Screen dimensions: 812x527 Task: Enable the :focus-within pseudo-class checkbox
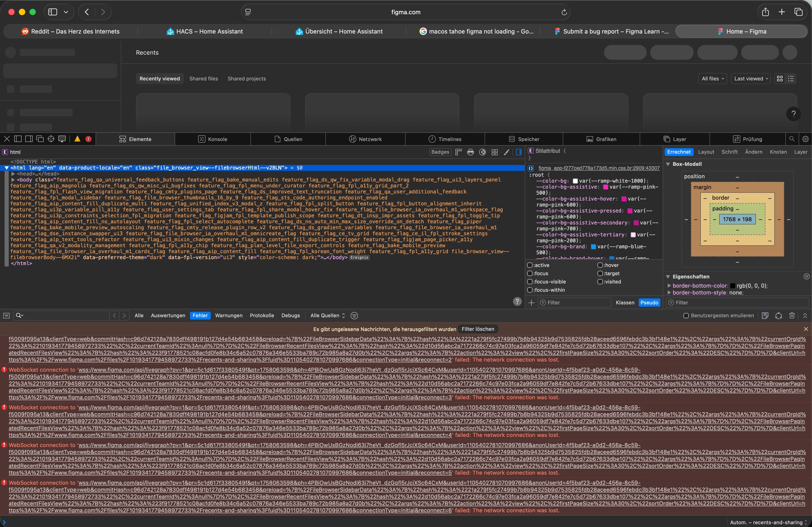pos(530,290)
